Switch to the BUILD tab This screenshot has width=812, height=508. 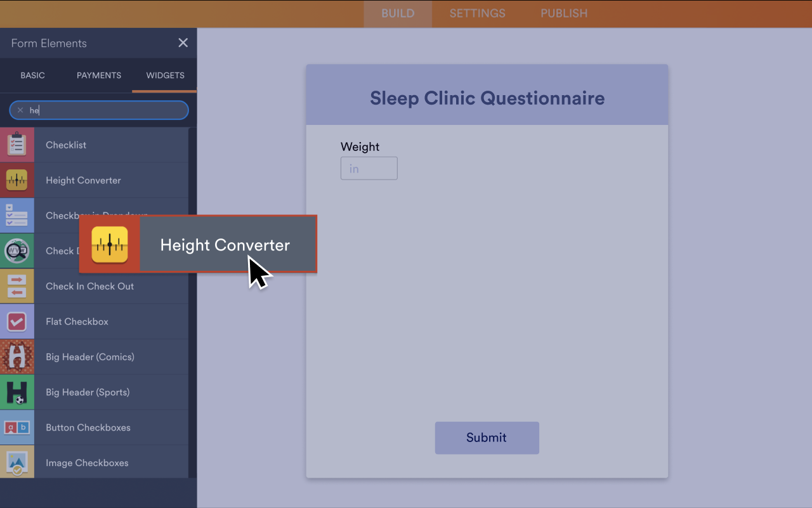[x=397, y=13]
